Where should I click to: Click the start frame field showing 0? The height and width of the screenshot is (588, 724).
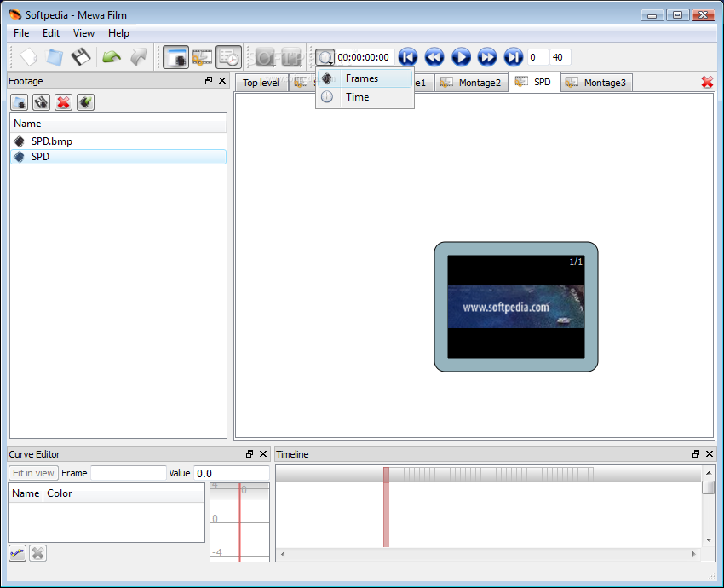[537, 57]
